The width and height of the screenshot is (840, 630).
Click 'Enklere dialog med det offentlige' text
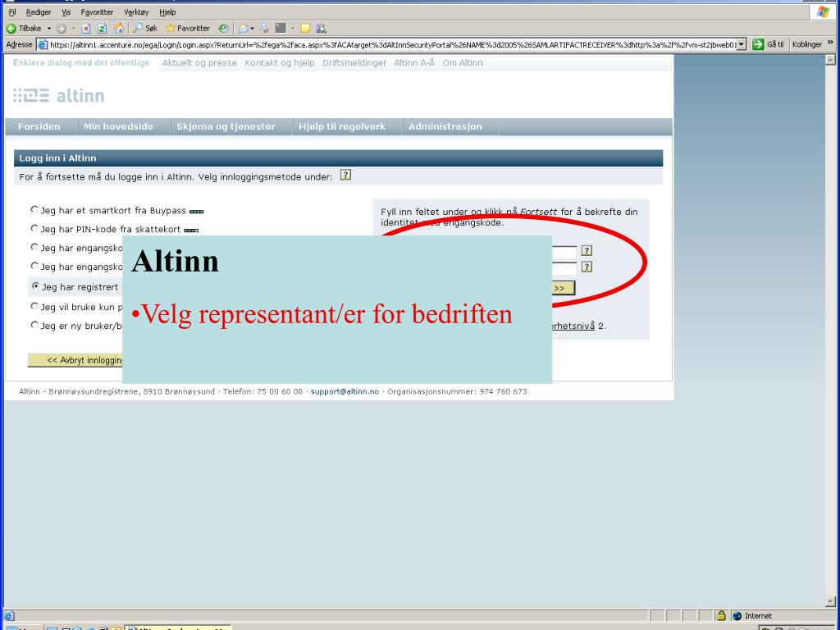click(81, 62)
